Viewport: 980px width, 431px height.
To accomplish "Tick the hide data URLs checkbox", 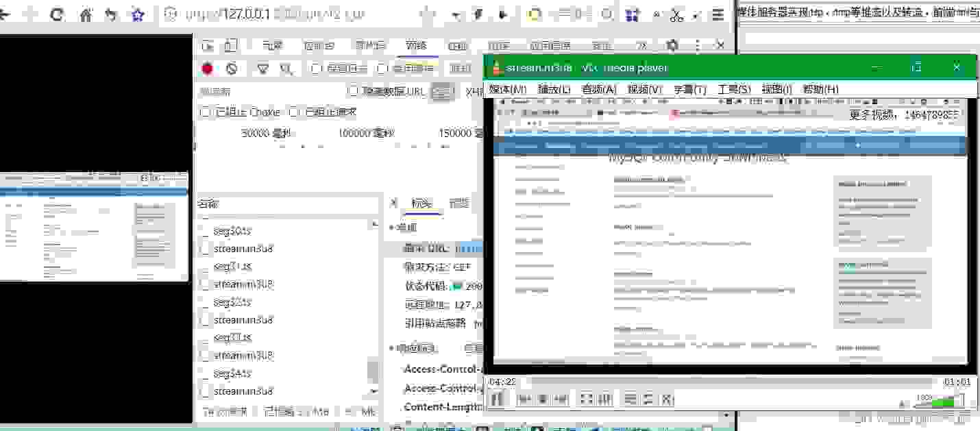I will coord(354,90).
